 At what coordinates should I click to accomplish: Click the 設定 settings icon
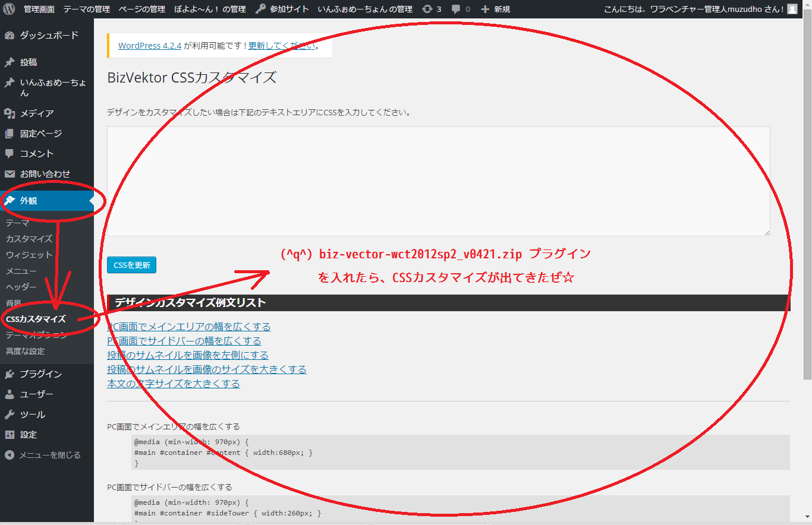(x=10, y=435)
